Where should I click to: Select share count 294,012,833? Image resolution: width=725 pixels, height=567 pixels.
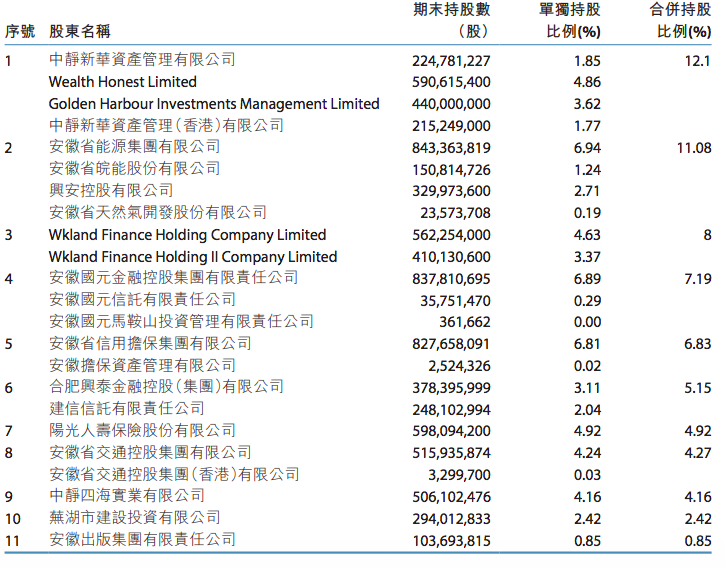coord(451,519)
